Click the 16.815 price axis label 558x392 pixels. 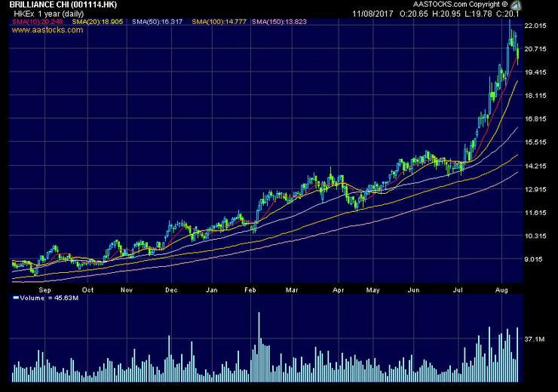tap(535, 119)
